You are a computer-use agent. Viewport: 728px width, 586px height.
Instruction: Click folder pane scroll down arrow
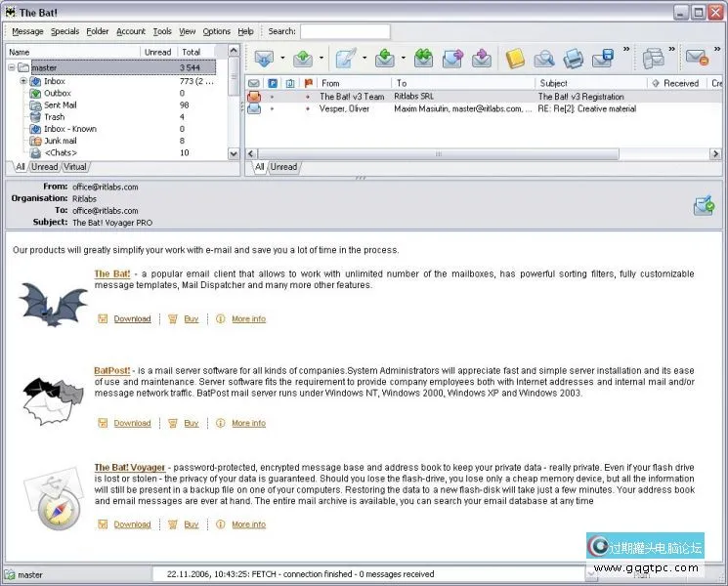(234, 153)
